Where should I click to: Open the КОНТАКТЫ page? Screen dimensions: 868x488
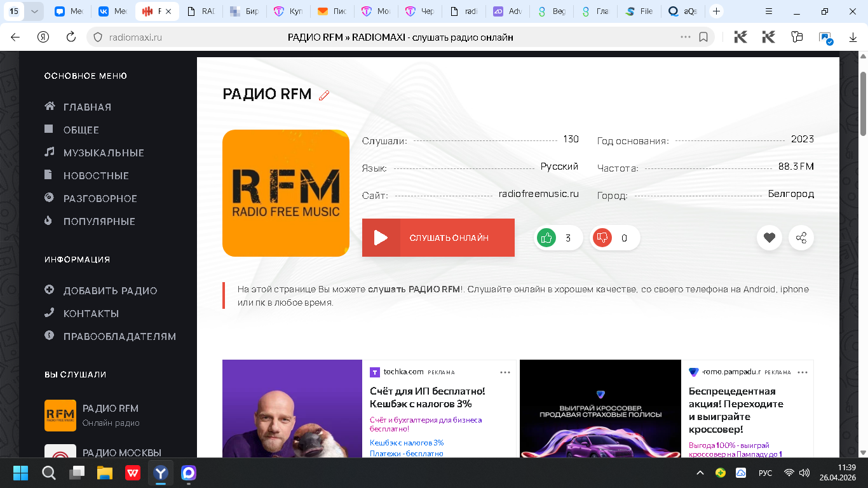92,314
